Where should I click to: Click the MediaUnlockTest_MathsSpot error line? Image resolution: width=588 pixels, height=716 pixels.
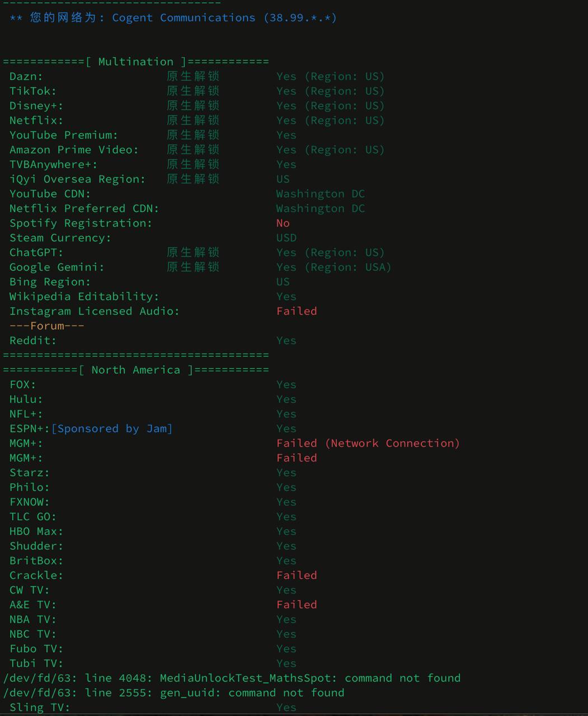(232, 678)
